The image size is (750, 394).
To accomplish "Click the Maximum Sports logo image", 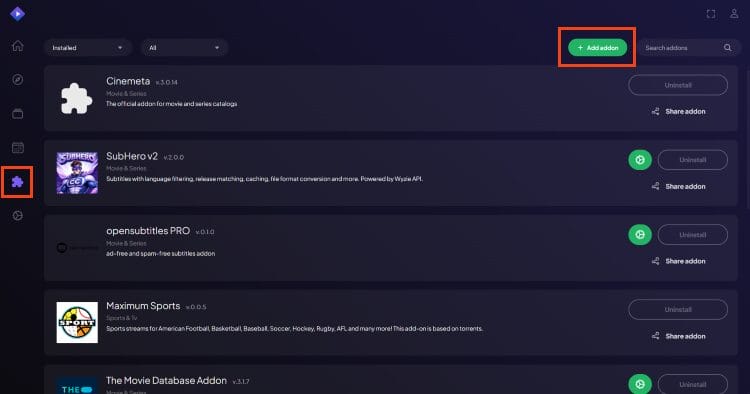I will point(77,322).
